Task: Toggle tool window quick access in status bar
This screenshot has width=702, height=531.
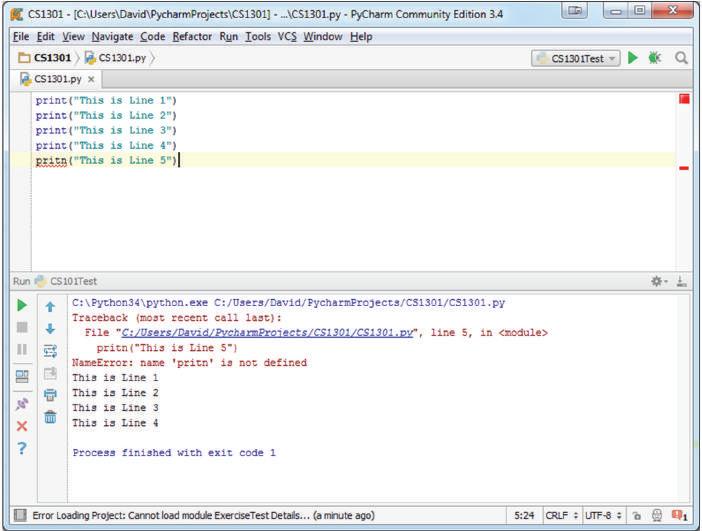Action: (20, 515)
